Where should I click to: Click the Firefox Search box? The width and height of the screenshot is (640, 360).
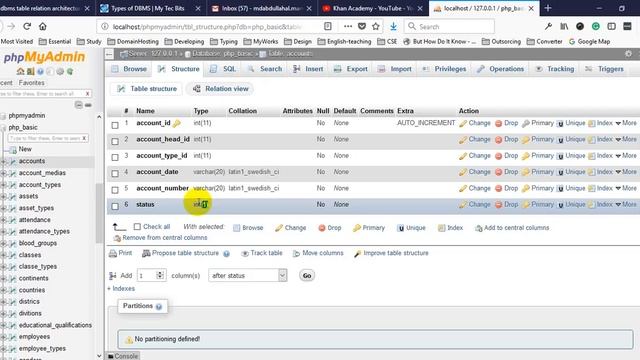pyautogui.click(x=449, y=27)
